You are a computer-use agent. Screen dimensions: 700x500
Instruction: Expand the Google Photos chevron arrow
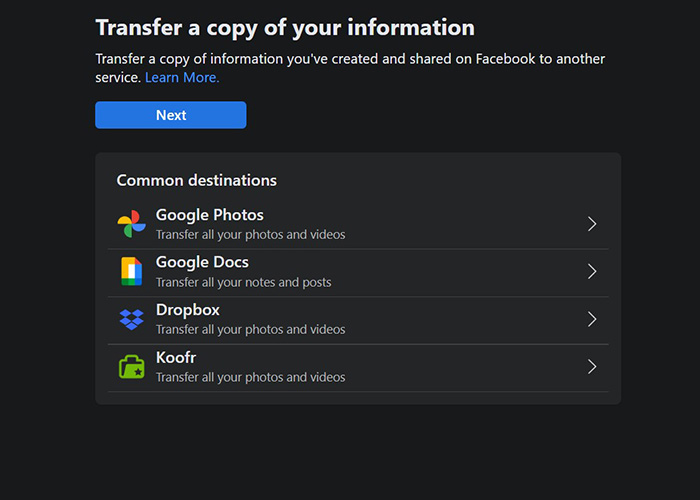pyautogui.click(x=592, y=224)
